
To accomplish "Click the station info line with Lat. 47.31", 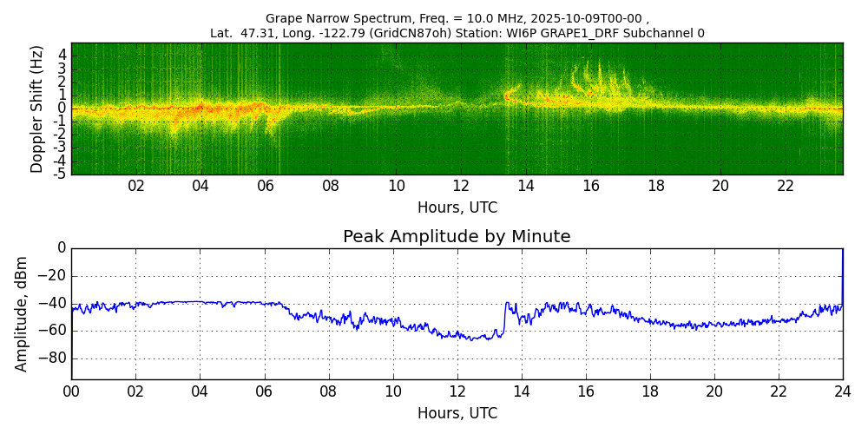I will tap(457, 33).
